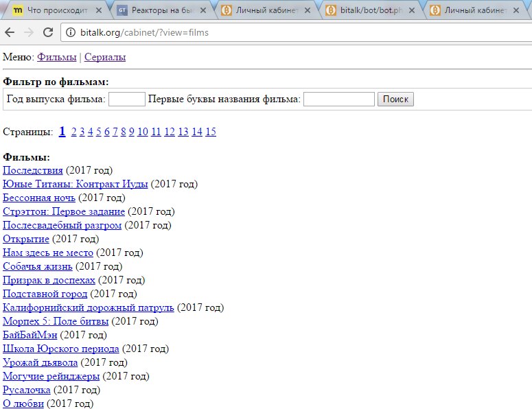Click the browser forward arrow button
This screenshot has width=532, height=409.
coord(29,32)
